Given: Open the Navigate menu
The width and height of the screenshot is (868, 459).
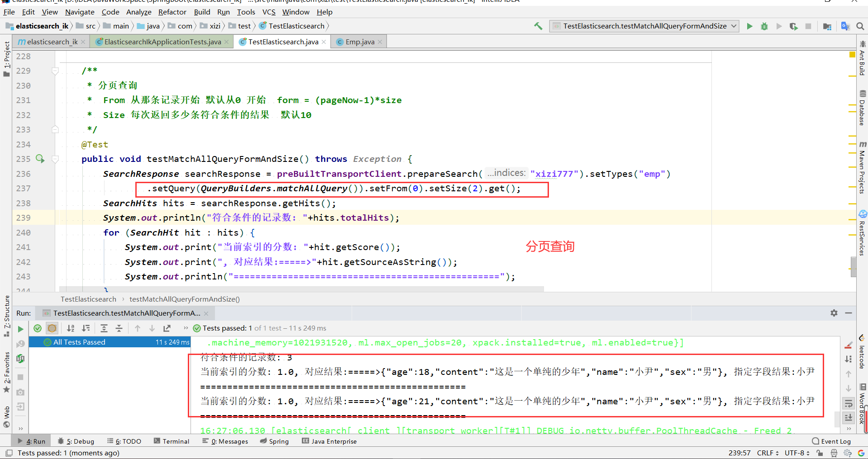Looking at the screenshot, I should coord(80,12).
